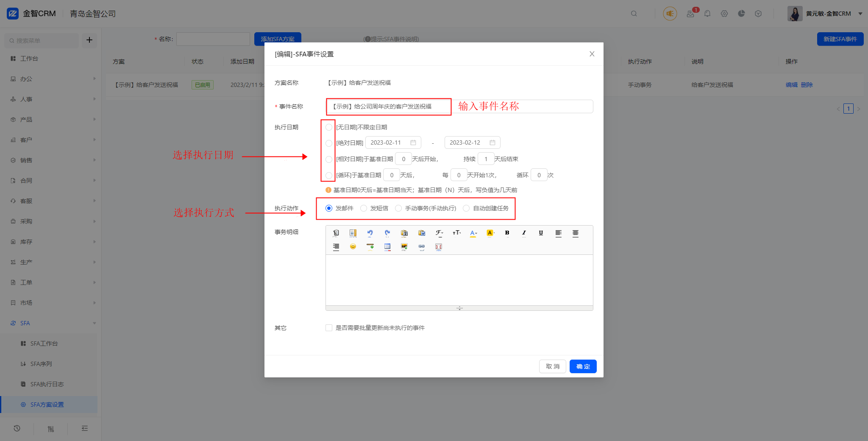Image resolution: width=868 pixels, height=441 pixels.
Task: Click the paste from Word icon
Action: pos(421,233)
